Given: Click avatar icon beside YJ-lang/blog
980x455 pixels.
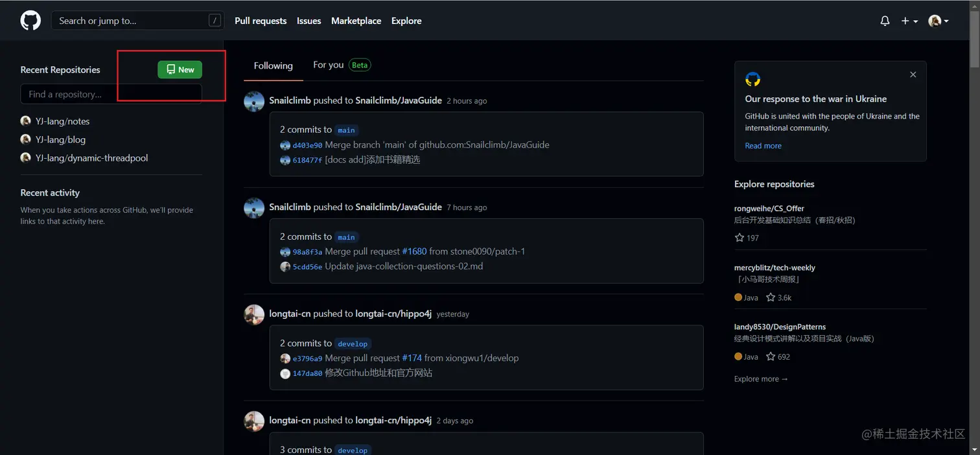Looking at the screenshot, I should (x=26, y=139).
